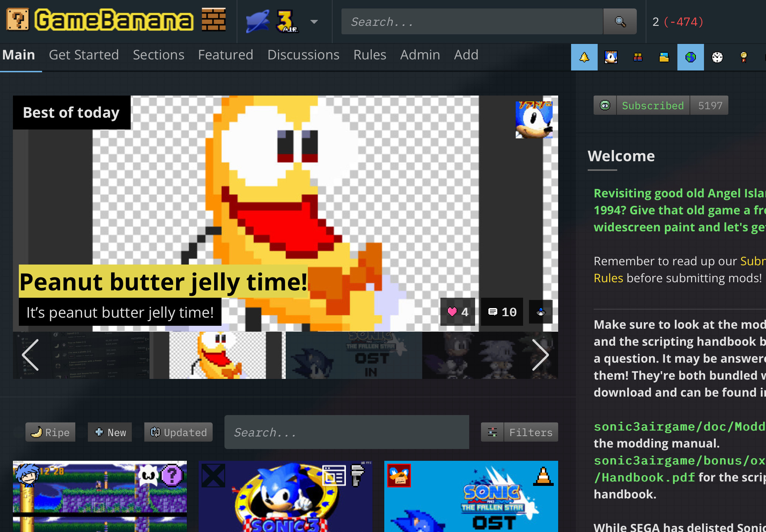Screen dimensions: 766x532
Task: Enable the Ripe content filter
Action: (50, 432)
